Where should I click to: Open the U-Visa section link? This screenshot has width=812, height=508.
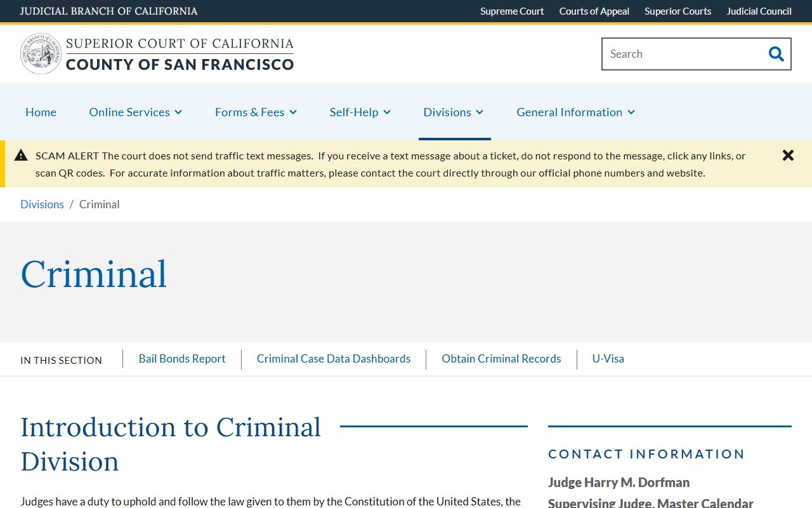click(x=608, y=359)
